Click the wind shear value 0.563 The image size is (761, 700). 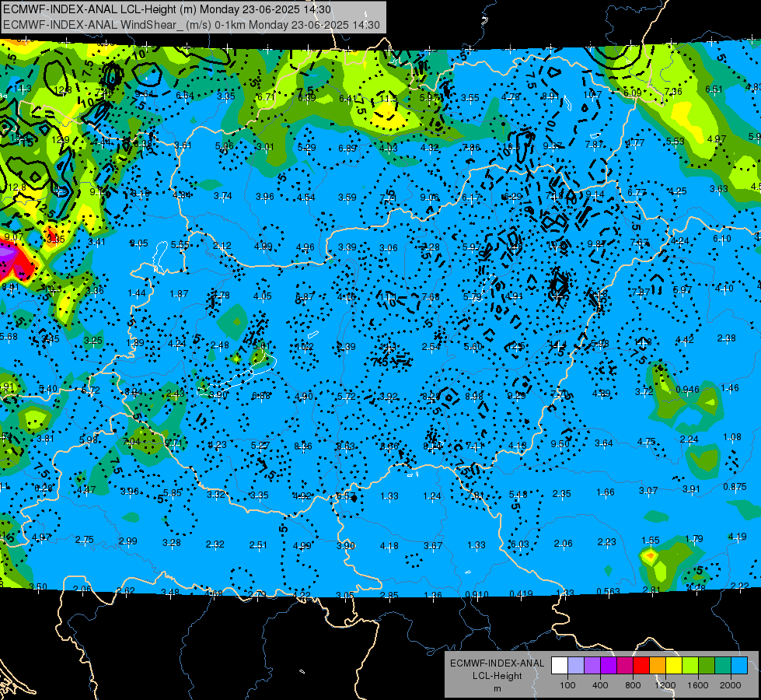coord(608,591)
